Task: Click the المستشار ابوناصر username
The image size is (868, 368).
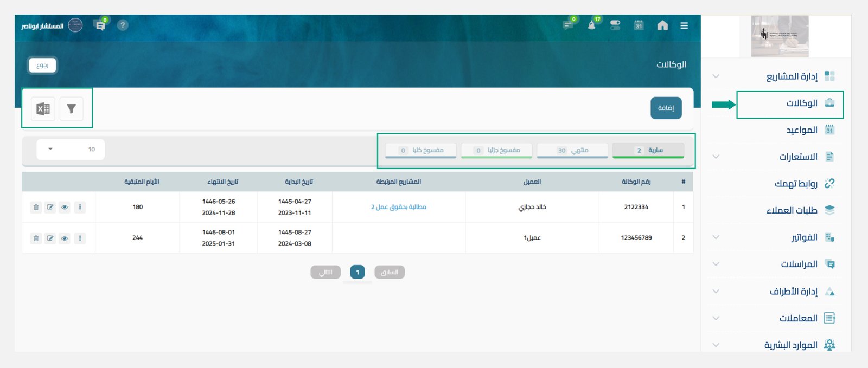Action: pos(42,26)
